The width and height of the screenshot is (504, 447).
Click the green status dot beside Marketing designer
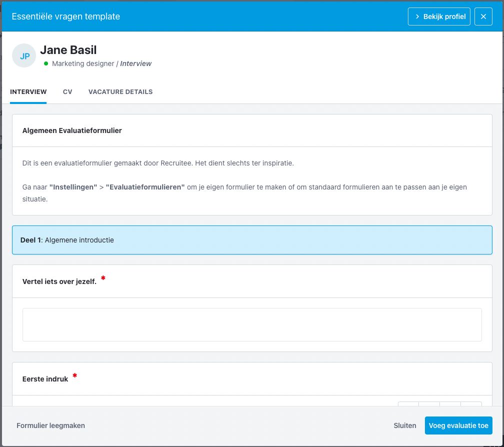46,63
